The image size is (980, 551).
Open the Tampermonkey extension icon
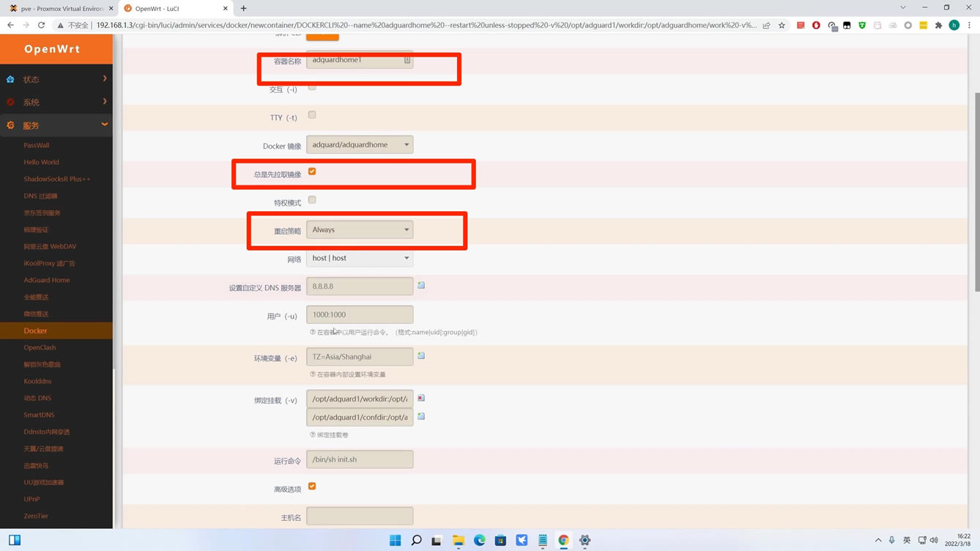847,25
